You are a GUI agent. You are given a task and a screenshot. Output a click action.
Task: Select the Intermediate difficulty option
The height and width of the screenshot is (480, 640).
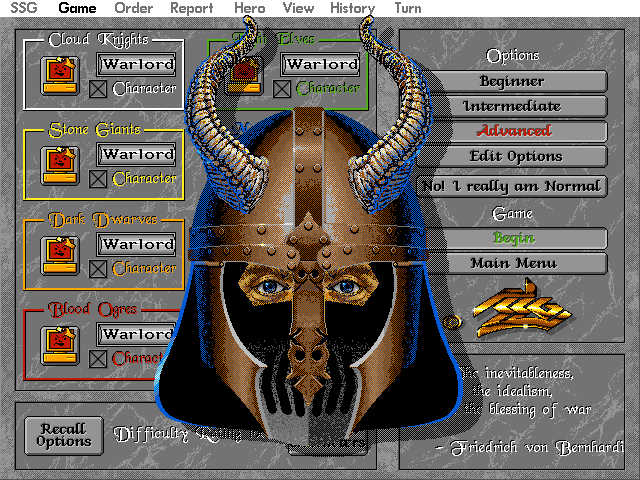pyautogui.click(x=512, y=106)
